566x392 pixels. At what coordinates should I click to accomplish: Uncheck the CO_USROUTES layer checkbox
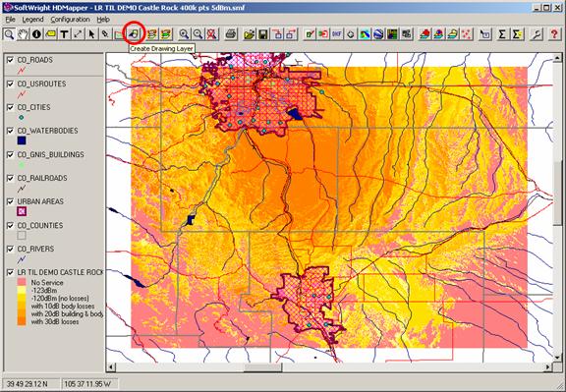pyautogui.click(x=11, y=84)
